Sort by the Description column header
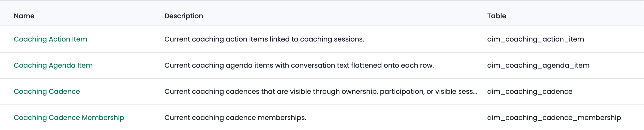 pyautogui.click(x=184, y=16)
